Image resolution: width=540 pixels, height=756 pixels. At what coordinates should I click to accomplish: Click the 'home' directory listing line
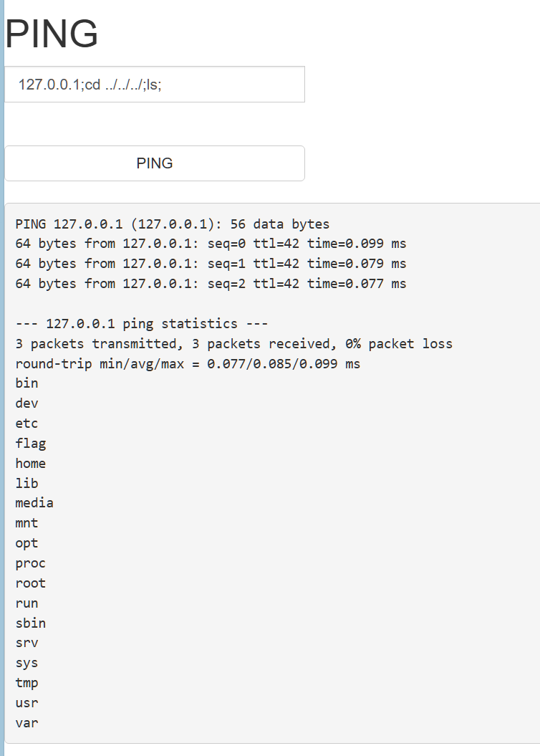(30, 464)
